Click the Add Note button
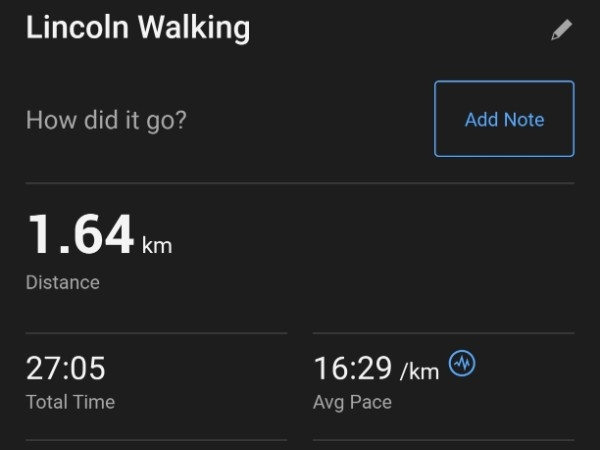 pyautogui.click(x=504, y=119)
